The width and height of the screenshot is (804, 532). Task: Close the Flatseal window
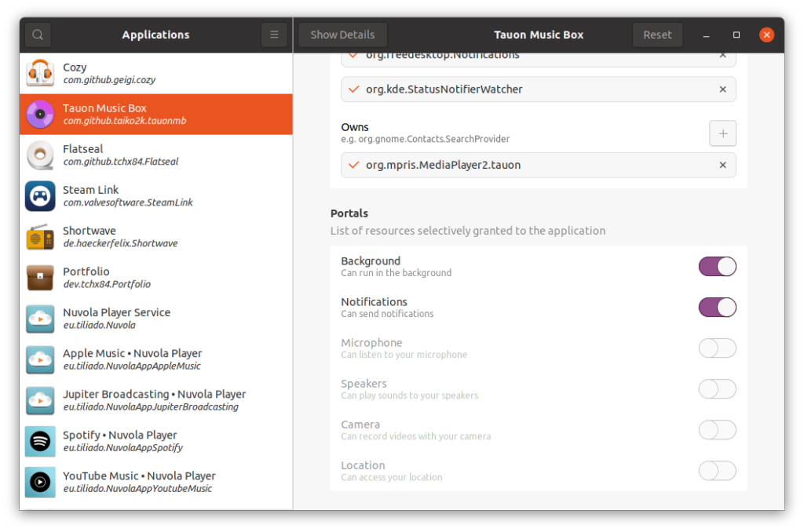tap(766, 35)
